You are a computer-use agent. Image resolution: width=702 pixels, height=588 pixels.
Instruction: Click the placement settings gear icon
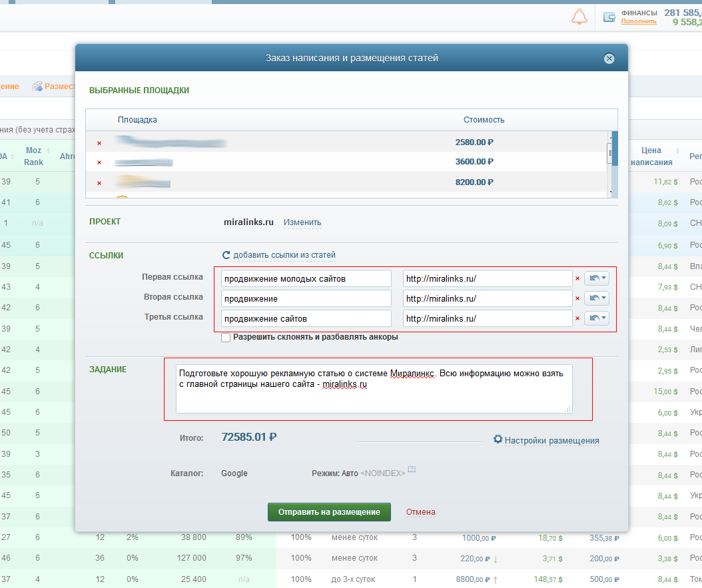pyautogui.click(x=498, y=439)
